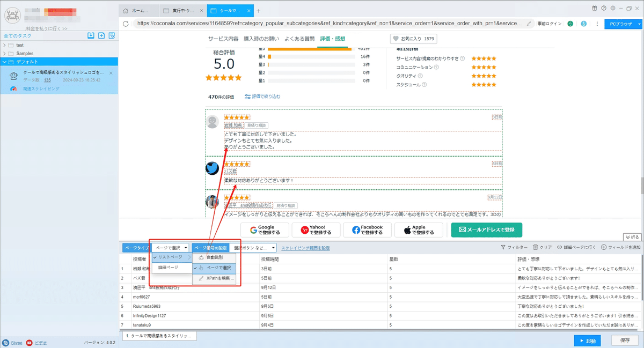
Task: Collapse the data panel with 折る button
Action: tap(632, 237)
